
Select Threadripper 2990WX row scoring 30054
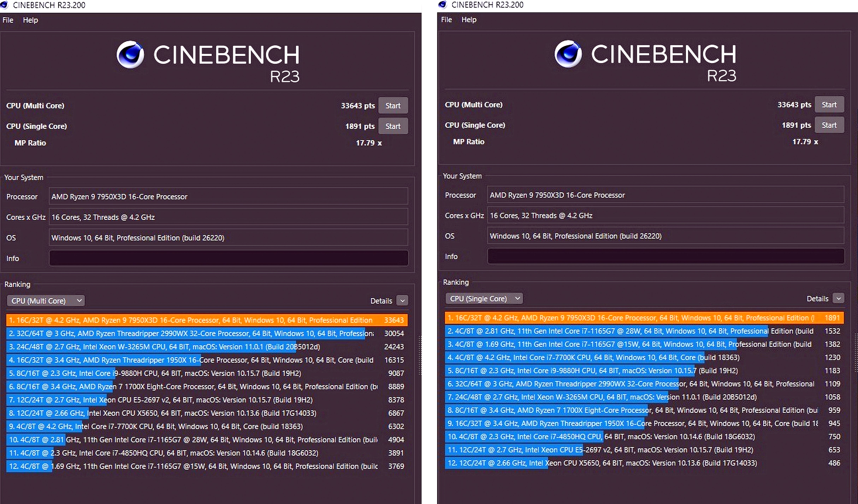coord(207,333)
